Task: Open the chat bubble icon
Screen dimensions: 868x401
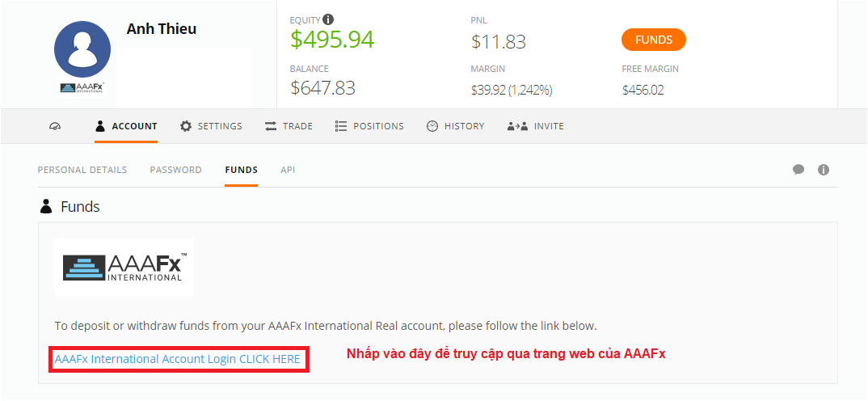Action: pos(798,170)
